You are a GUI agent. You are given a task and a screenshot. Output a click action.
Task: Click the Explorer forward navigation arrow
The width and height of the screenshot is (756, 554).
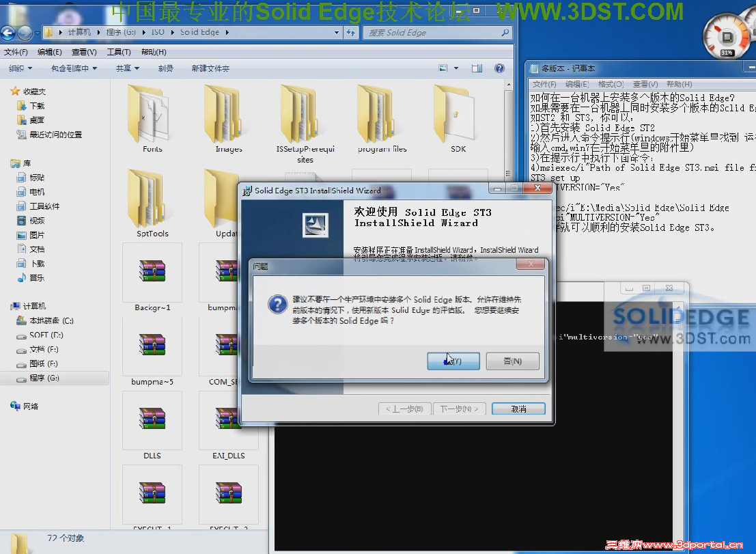(x=25, y=33)
